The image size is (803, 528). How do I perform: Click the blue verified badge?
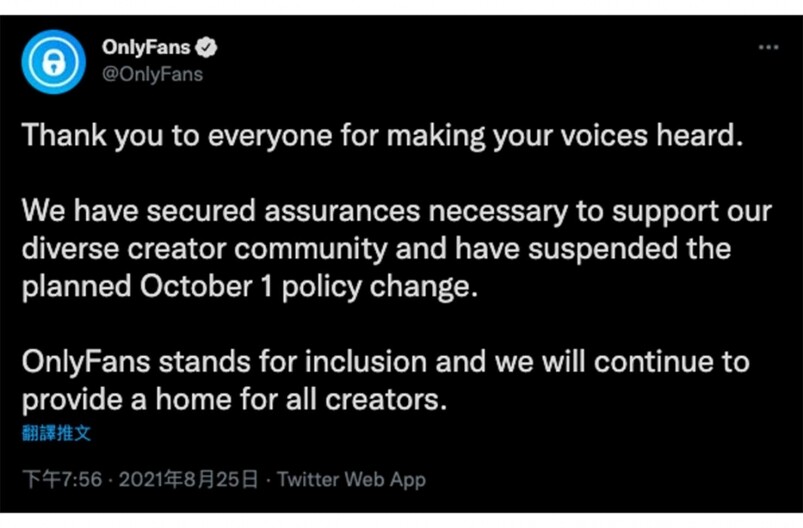point(206,48)
